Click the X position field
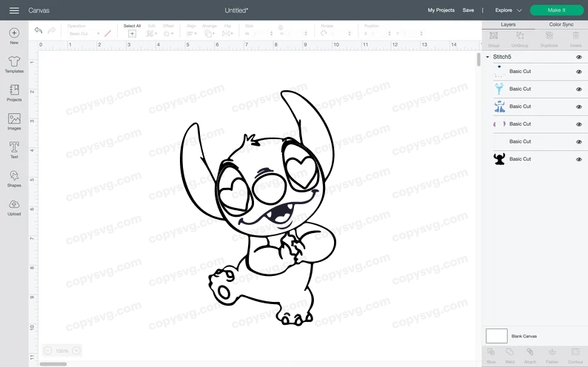 tap(380, 34)
